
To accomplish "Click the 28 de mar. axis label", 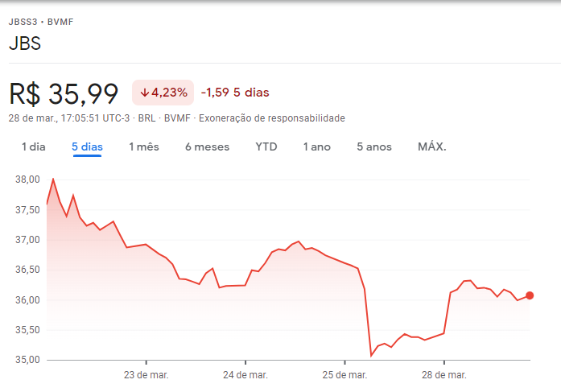I will (x=444, y=375).
